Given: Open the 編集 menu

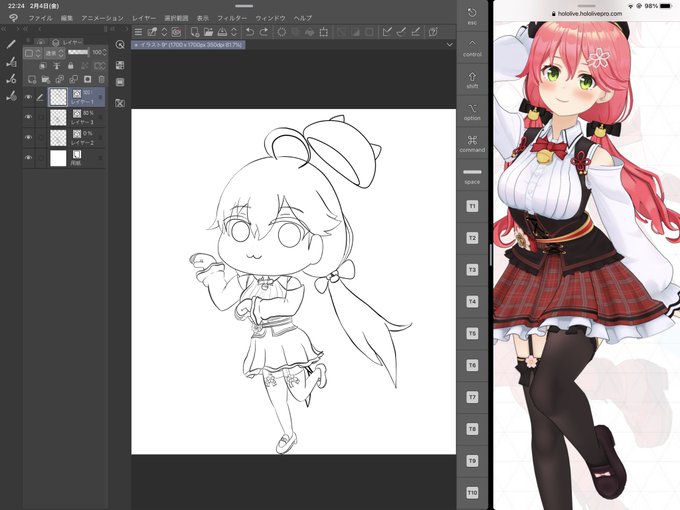Looking at the screenshot, I should click(x=67, y=18).
